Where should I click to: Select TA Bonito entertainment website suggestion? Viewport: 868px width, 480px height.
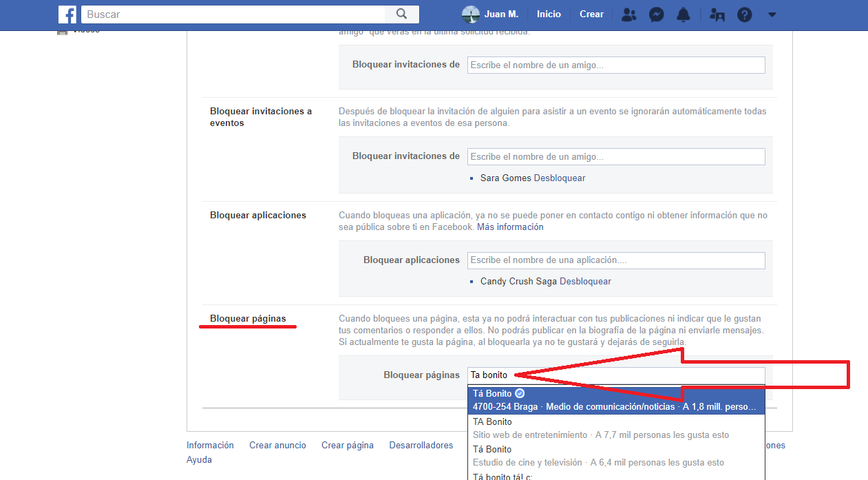coord(616,428)
